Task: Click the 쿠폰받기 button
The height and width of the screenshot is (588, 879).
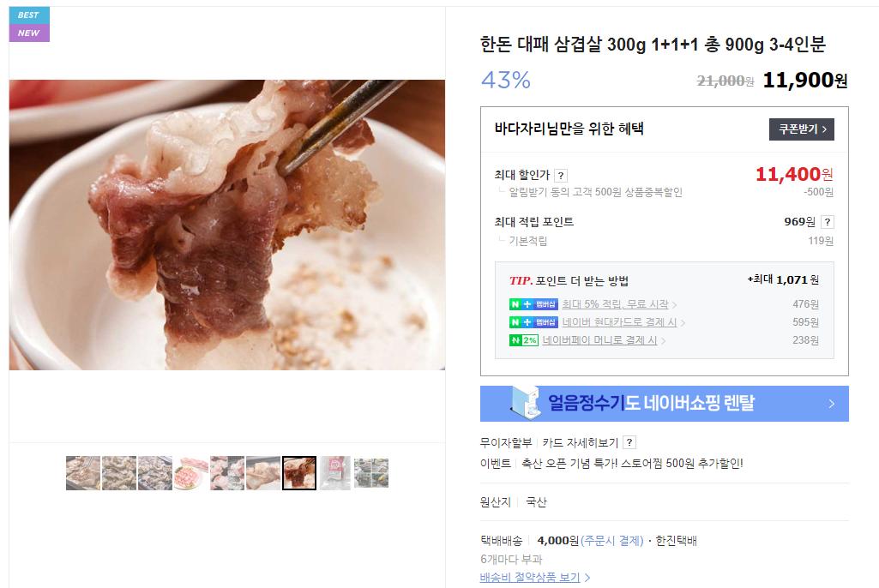Action: point(801,129)
